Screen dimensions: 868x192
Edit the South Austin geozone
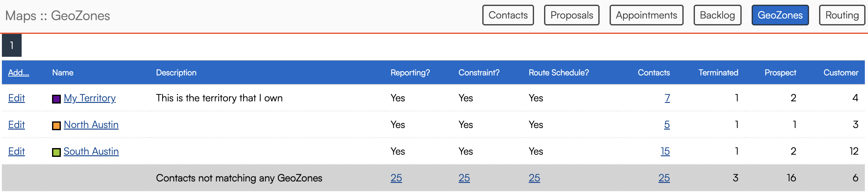17,151
